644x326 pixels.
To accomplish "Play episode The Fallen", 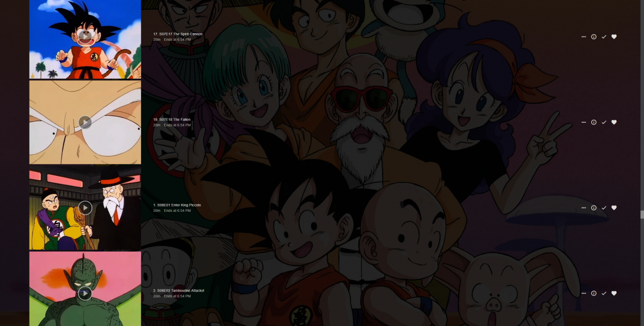I will point(85,122).
